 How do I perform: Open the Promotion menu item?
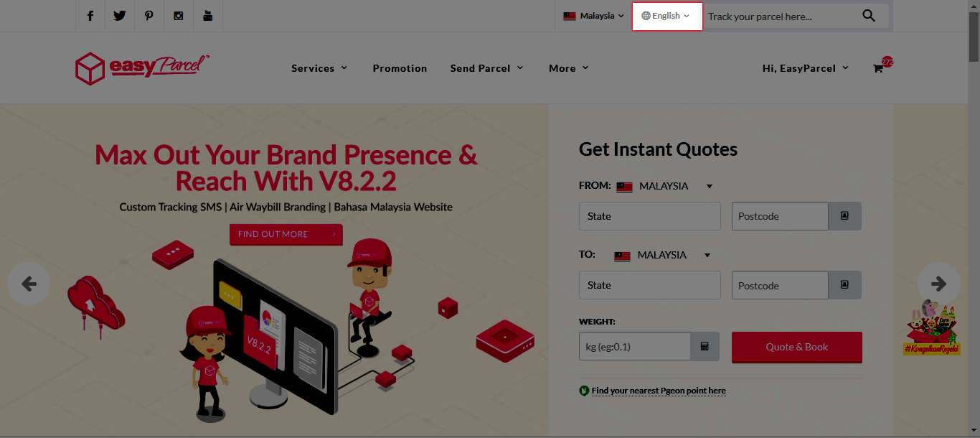tap(400, 68)
